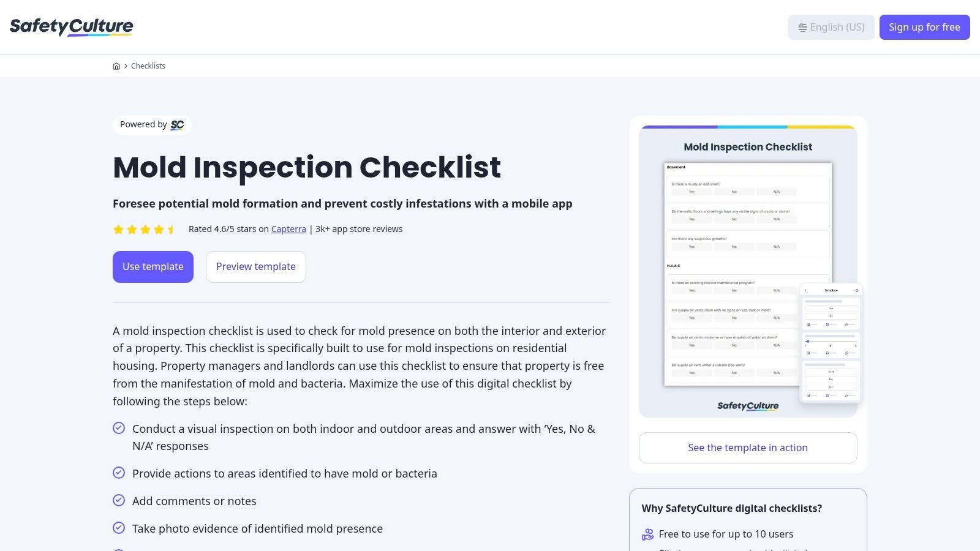
Task: Click the settings icon in the phone Template preview
Action: pyautogui.click(x=857, y=290)
